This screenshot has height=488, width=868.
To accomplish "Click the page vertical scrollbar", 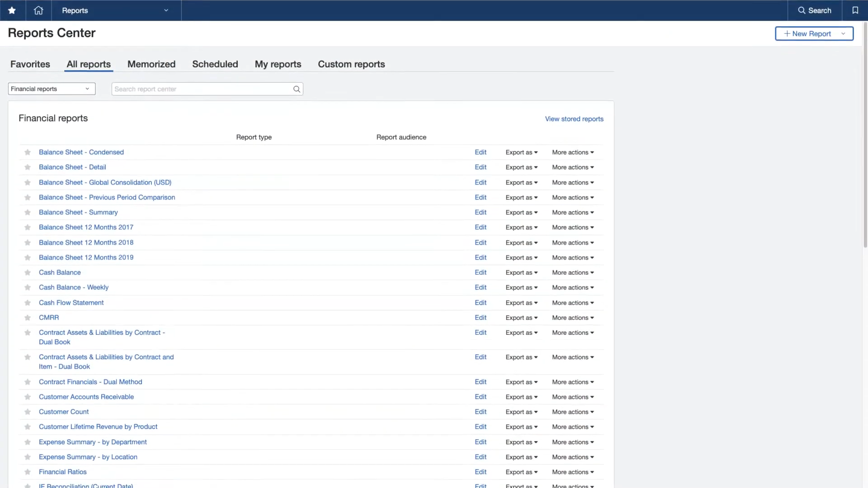I will (865, 136).
